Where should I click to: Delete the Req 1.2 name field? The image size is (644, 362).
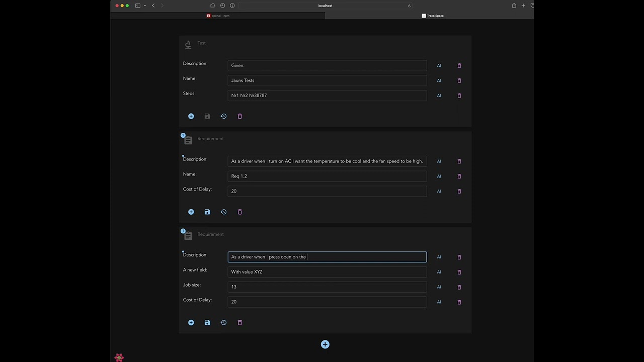tap(459, 176)
